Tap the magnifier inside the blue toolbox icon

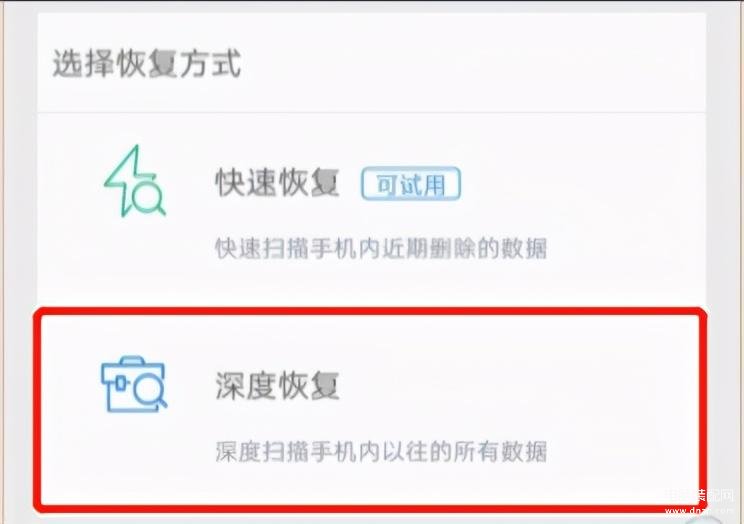(150, 391)
